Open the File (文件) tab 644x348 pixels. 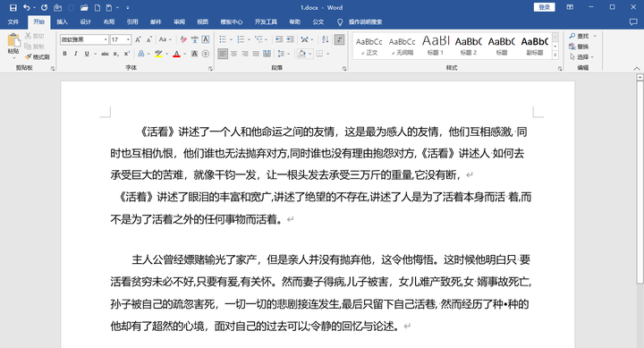coord(13,21)
